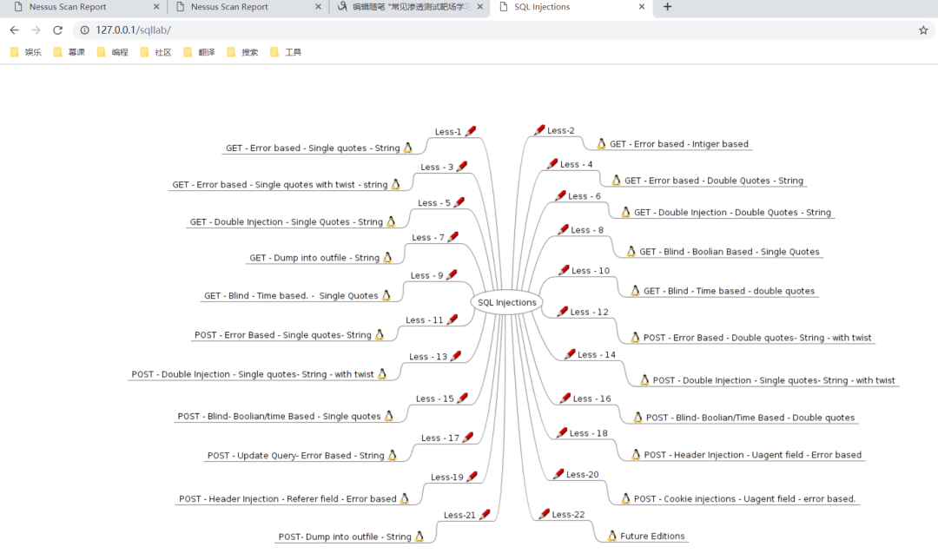Click the red pen icon beside Less - 3
Image resolution: width=938 pixels, height=560 pixels.
pyautogui.click(x=462, y=167)
